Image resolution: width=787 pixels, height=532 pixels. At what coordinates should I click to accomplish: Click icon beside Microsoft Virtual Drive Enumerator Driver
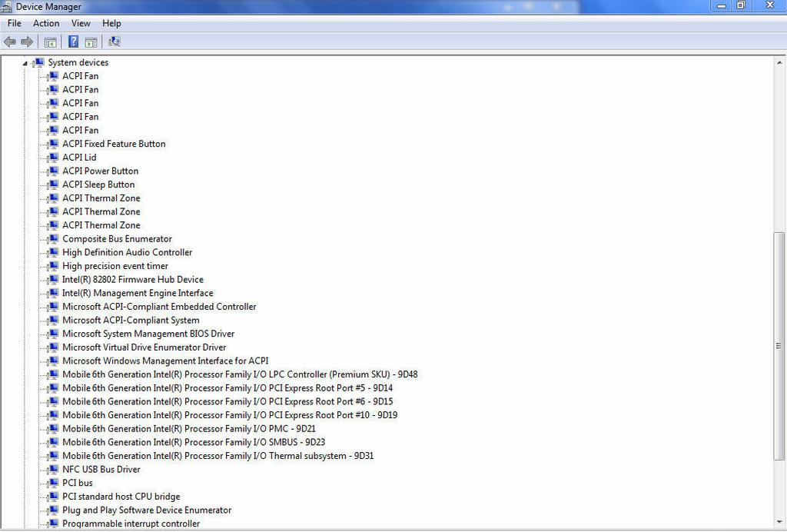coord(53,347)
